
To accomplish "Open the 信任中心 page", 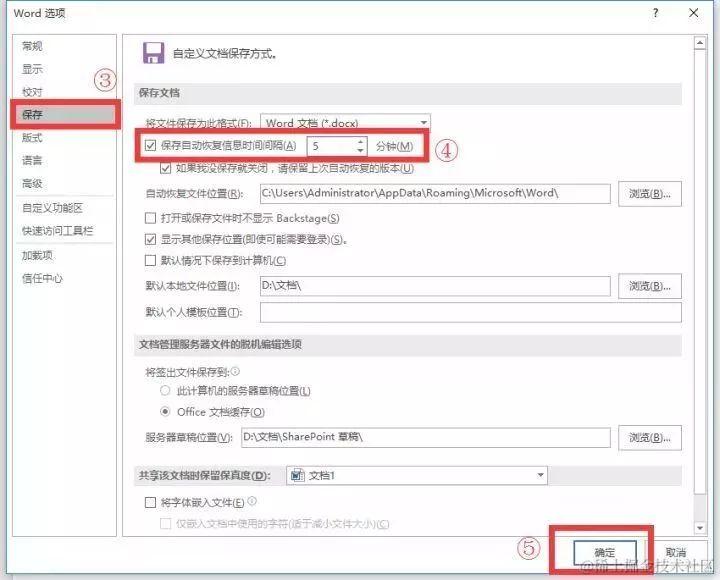I will (x=42, y=278).
